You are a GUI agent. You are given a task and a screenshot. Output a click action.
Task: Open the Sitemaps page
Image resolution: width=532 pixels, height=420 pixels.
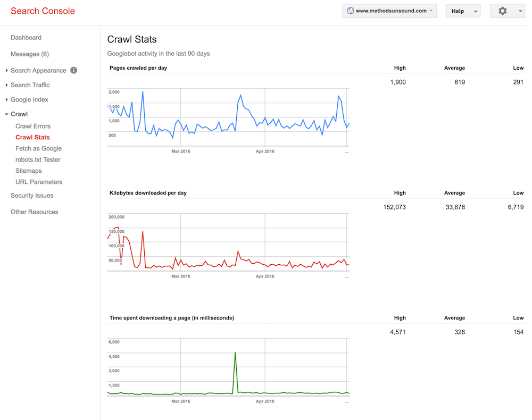[x=29, y=171]
